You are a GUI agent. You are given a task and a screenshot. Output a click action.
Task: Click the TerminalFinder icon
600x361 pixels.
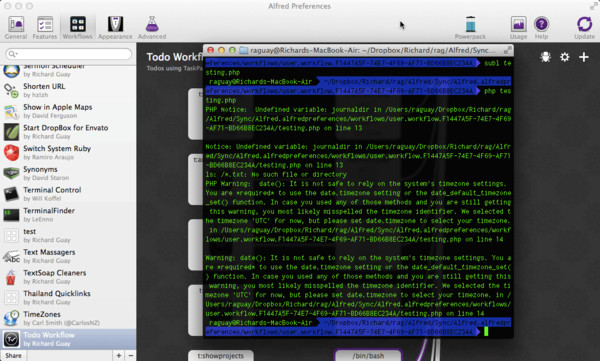[11, 215]
